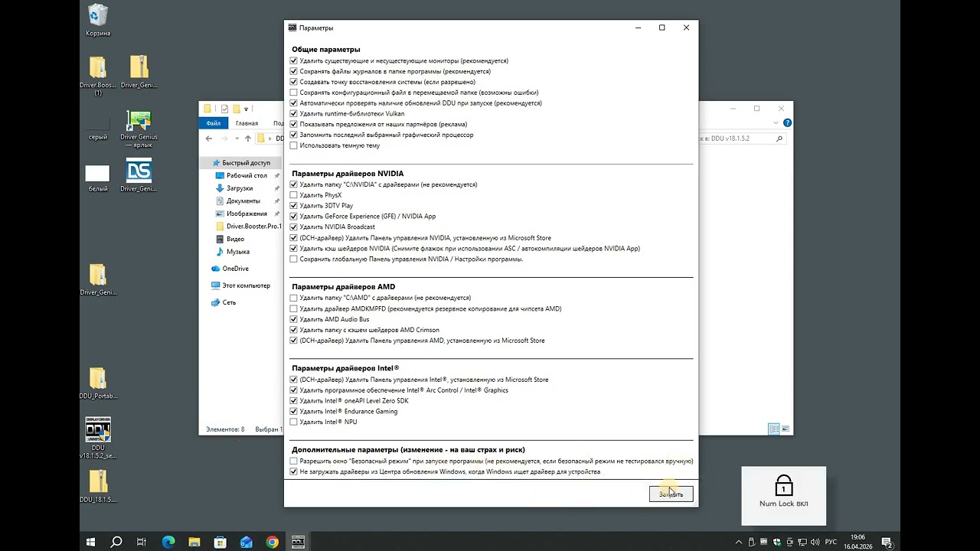Click Закрыть button in Параметры window
Image resolution: width=980 pixels, height=551 pixels.
coord(671,494)
